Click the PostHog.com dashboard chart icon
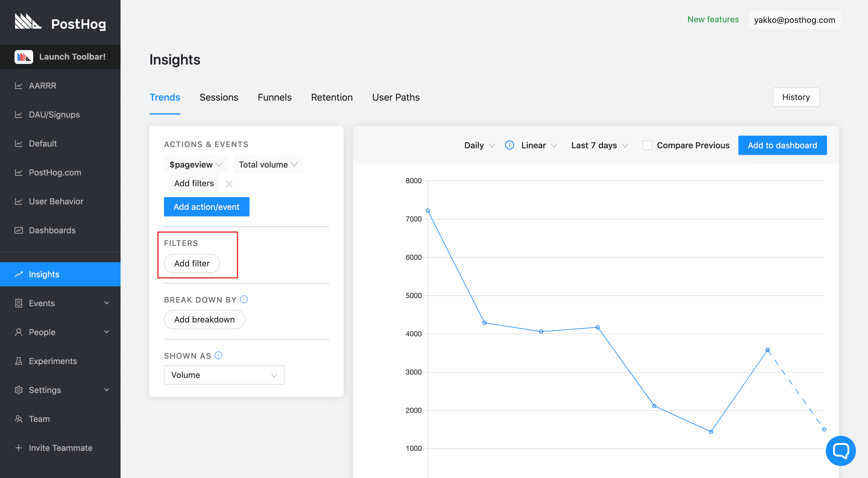Viewport: 868px width, 478px height. pyautogui.click(x=18, y=172)
